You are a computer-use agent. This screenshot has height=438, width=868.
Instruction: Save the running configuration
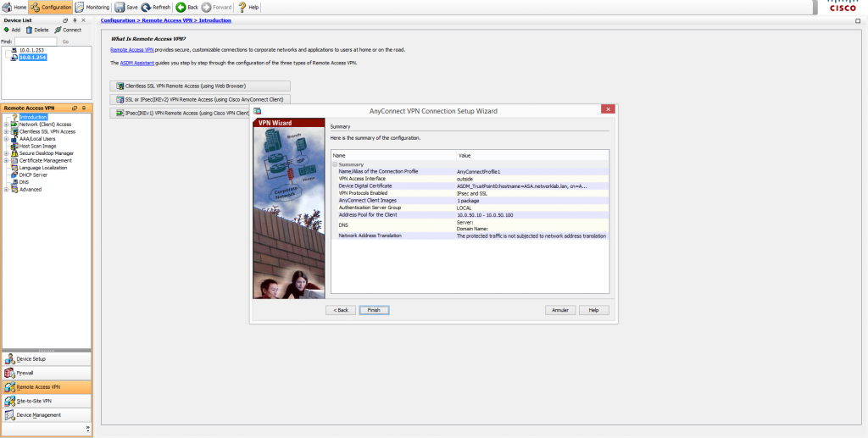(x=126, y=7)
